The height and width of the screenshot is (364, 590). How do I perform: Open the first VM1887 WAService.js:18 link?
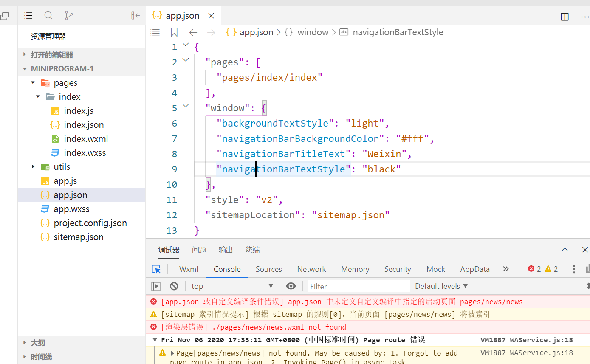tap(527, 340)
